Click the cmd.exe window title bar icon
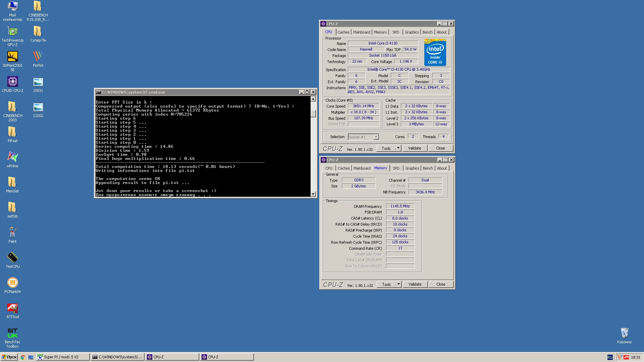This screenshot has width=644, height=362. point(98,92)
